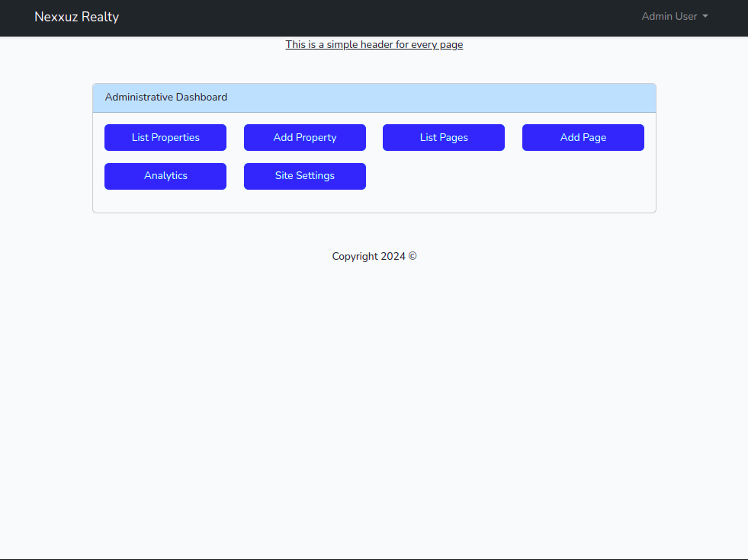Click the Nexxuz Realty brand logo

76,17
